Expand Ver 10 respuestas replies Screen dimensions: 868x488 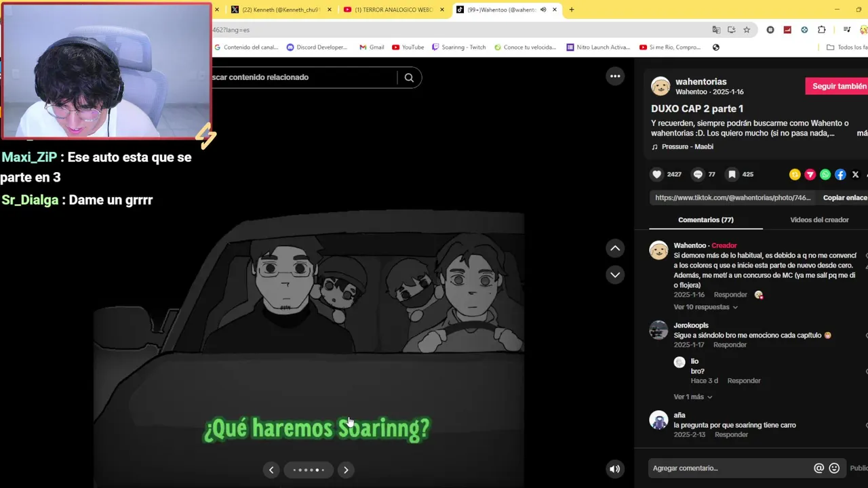tap(705, 307)
